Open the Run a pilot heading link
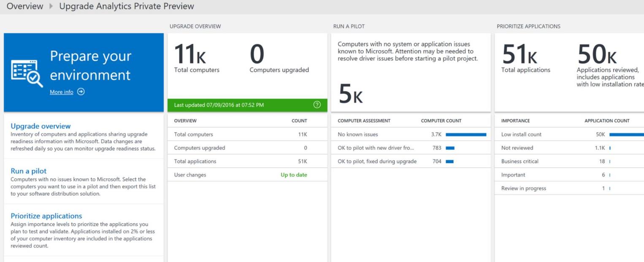This screenshot has height=262, width=644. point(28,171)
